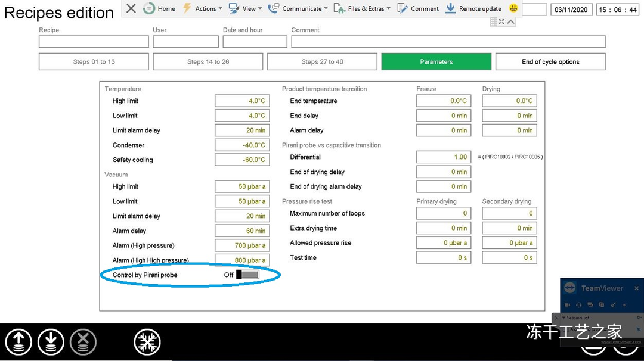Open the End of cycle options tab
644x361 pixels.
point(550,61)
